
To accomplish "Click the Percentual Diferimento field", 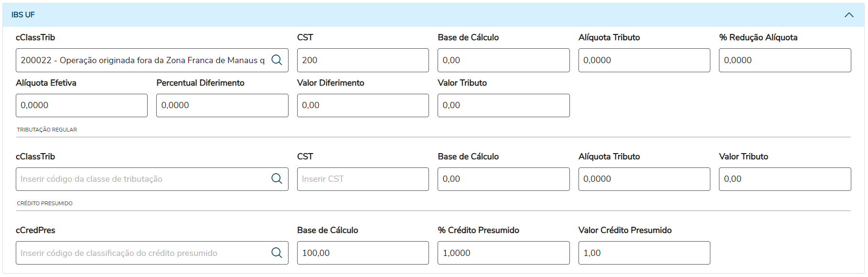I will pyautogui.click(x=222, y=105).
